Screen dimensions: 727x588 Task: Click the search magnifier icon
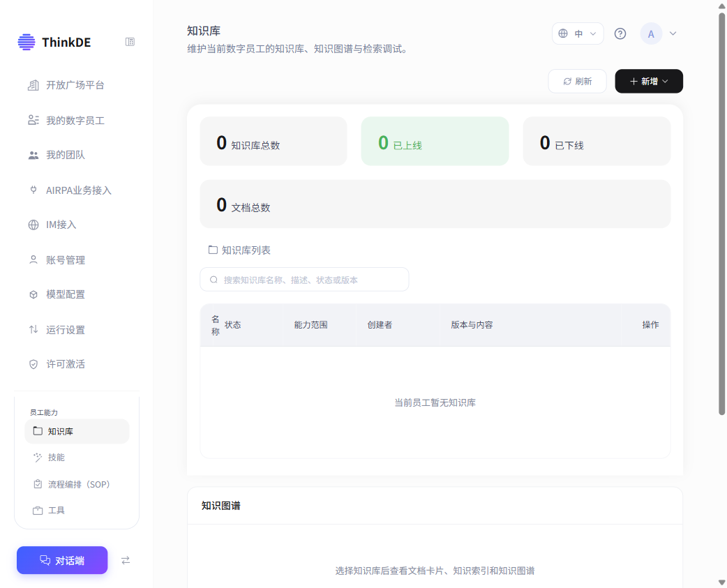click(213, 280)
